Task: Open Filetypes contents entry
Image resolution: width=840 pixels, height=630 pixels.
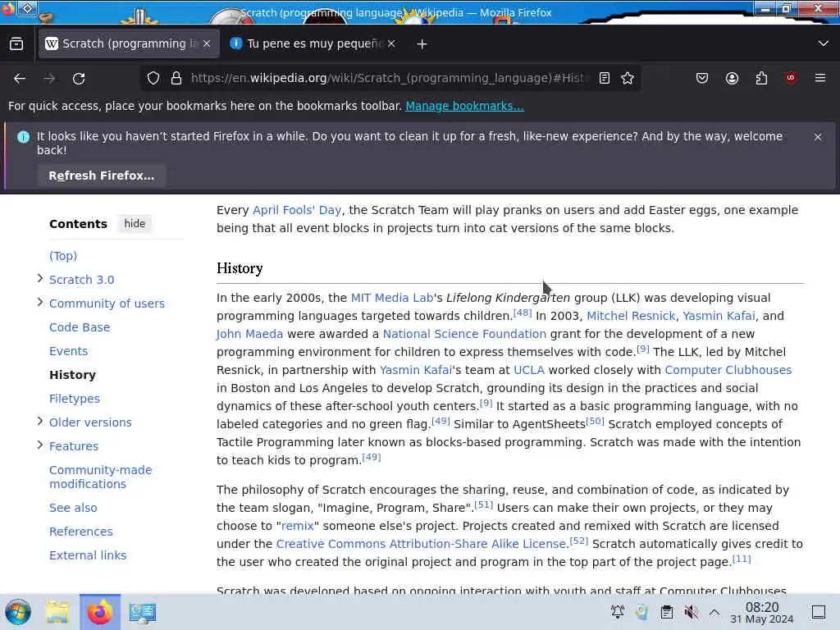Action: (75, 399)
